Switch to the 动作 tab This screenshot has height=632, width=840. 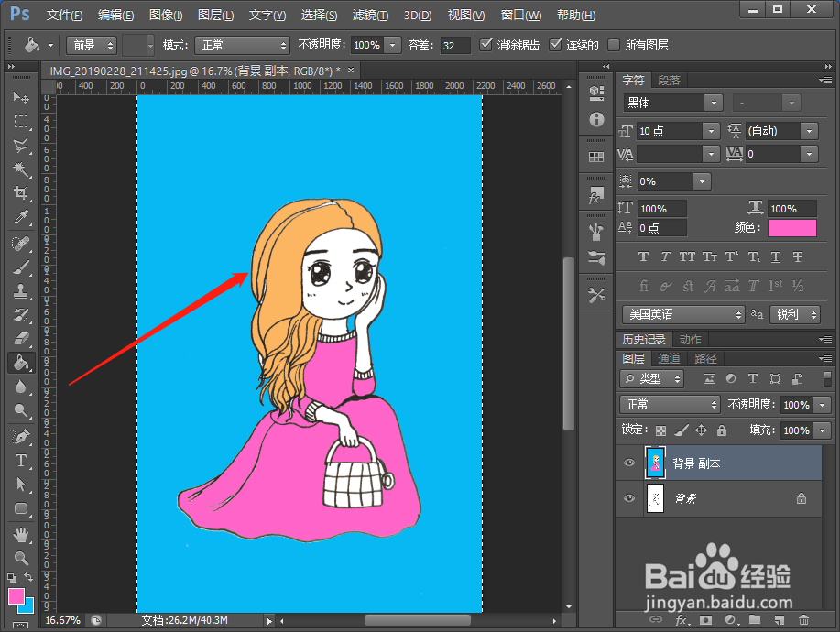690,340
